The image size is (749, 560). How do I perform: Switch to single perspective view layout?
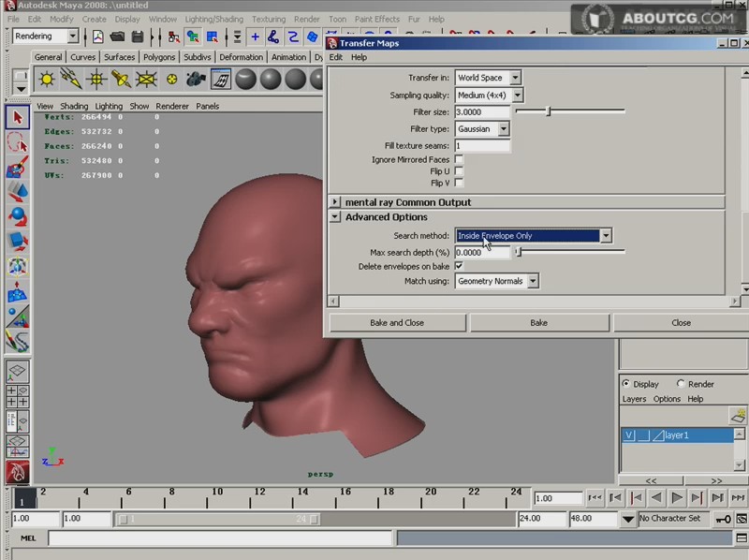(18, 372)
